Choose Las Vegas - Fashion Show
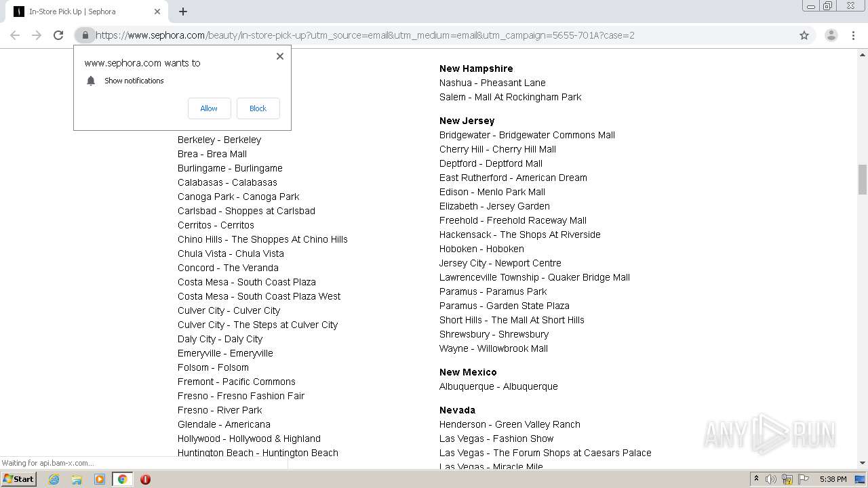The width and height of the screenshot is (868, 488). pyautogui.click(x=496, y=439)
